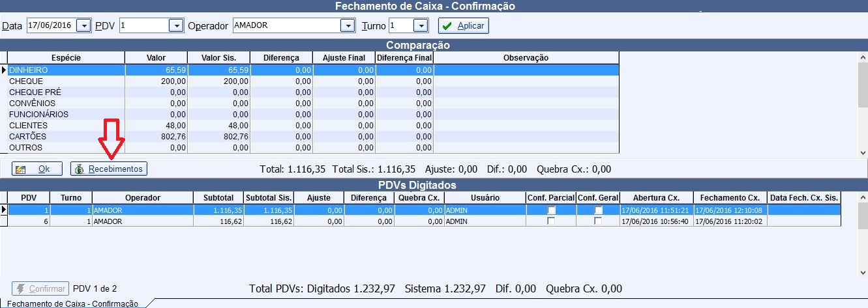Click the Ok button with ledger icon

pos(37,169)
